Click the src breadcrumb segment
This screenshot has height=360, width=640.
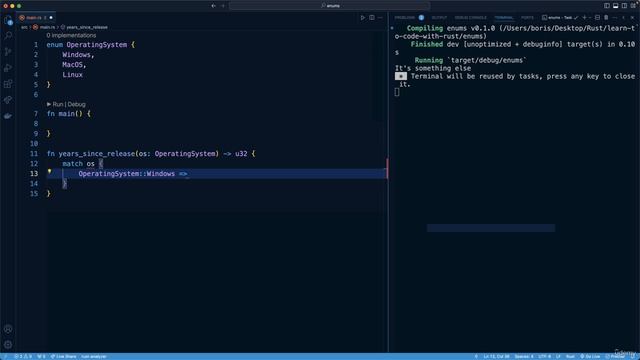coord(24,27)
